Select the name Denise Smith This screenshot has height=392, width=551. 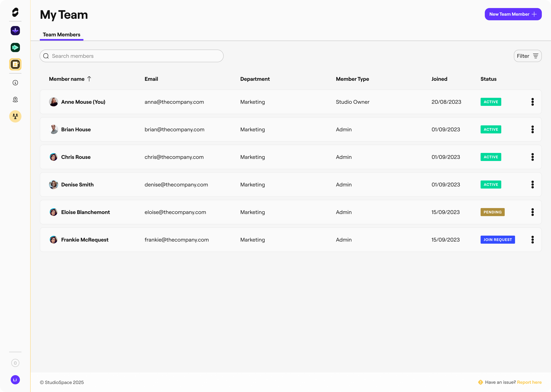77,184
